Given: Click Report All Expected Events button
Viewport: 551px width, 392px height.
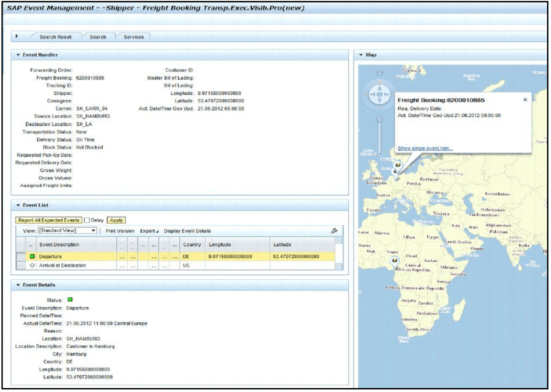Looking at the screenshot, I should click(49, 220).
